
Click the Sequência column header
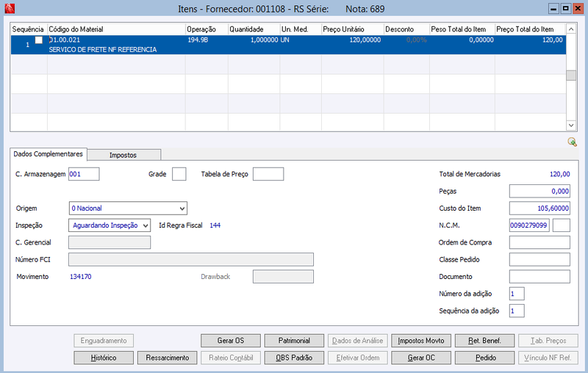(x=29, y=29)
